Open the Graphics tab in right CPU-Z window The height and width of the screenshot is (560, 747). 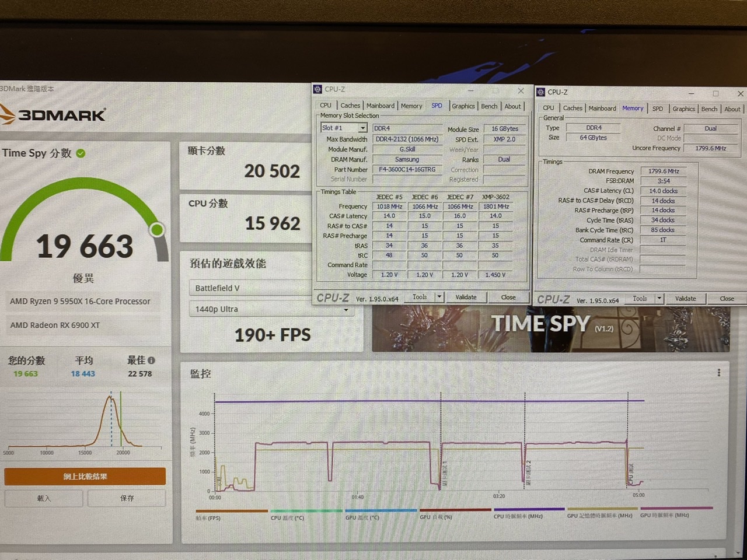click(684, 109)
